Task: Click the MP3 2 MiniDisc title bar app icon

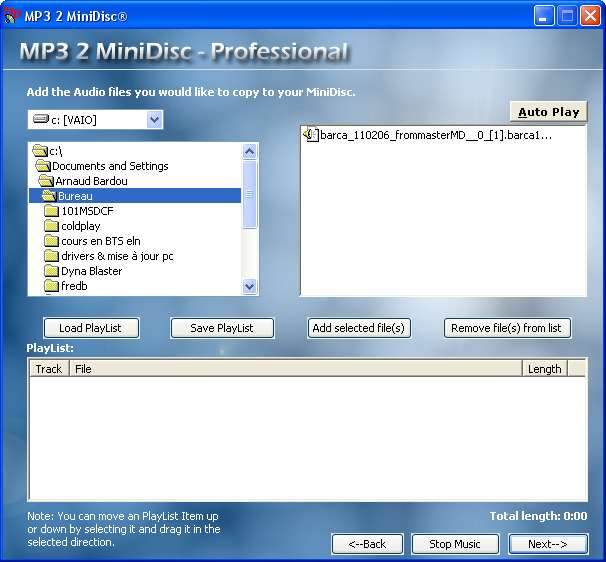Action: (x=12, y=16)
